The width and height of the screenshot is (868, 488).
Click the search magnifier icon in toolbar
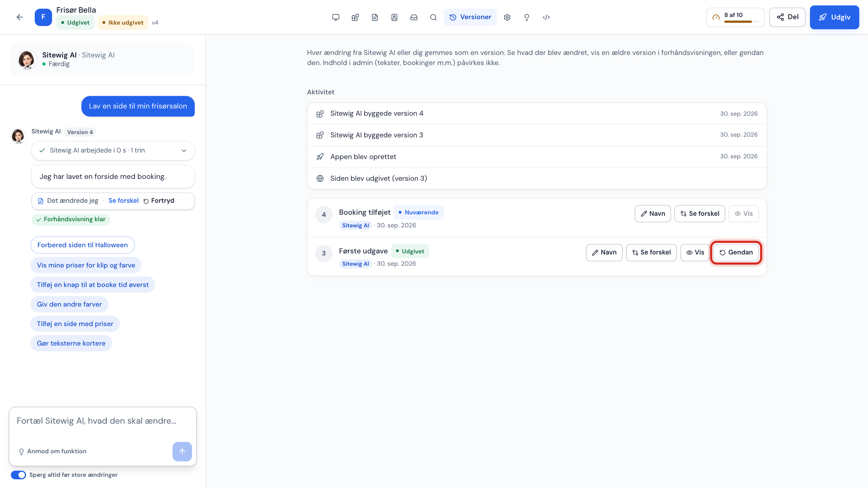coord(433,17)
